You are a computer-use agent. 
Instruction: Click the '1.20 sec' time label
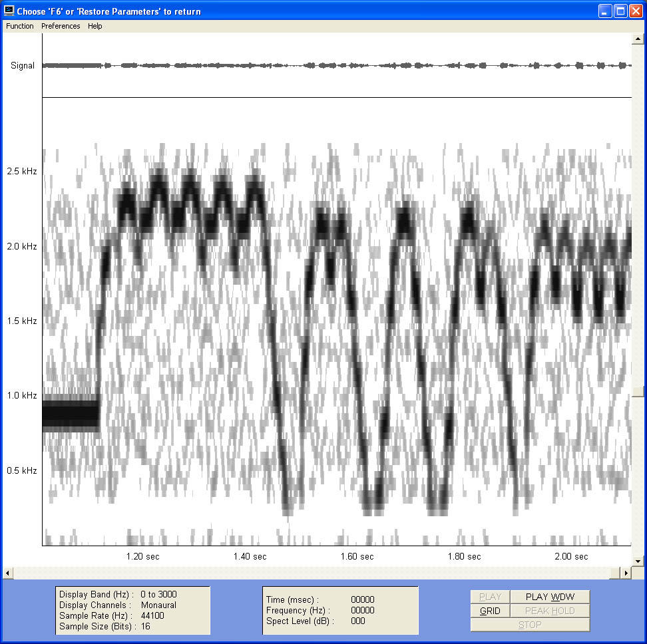pos(142,557)
